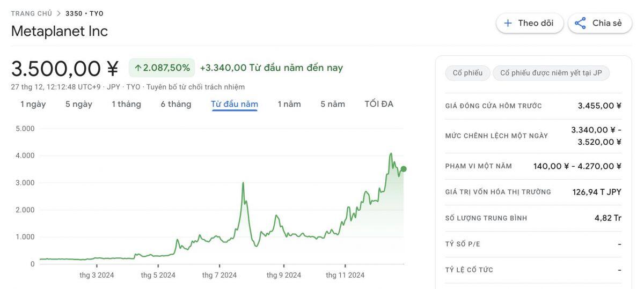Click the 5.000 y-axis label

pos(25,129)
